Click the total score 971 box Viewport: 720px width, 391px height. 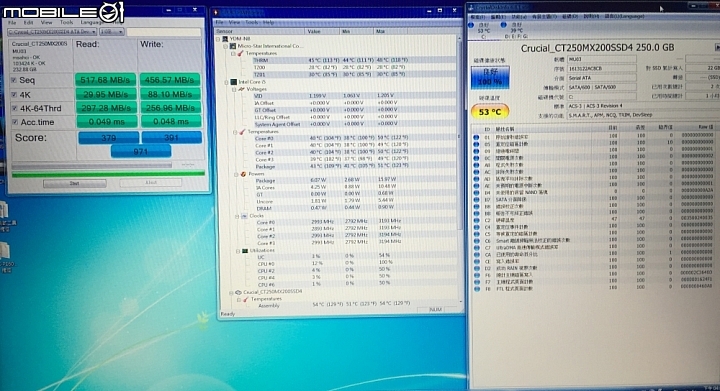coord(141,151)
